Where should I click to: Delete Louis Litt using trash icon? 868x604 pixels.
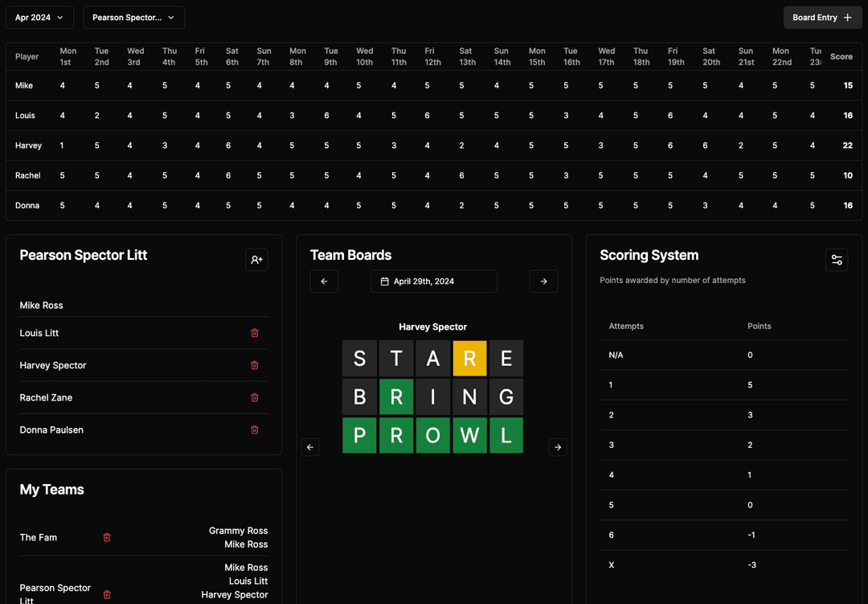[255, 333]
